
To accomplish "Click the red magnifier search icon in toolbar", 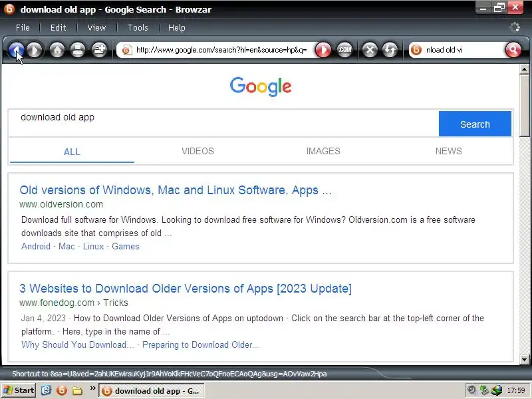I will coord(513,51).
